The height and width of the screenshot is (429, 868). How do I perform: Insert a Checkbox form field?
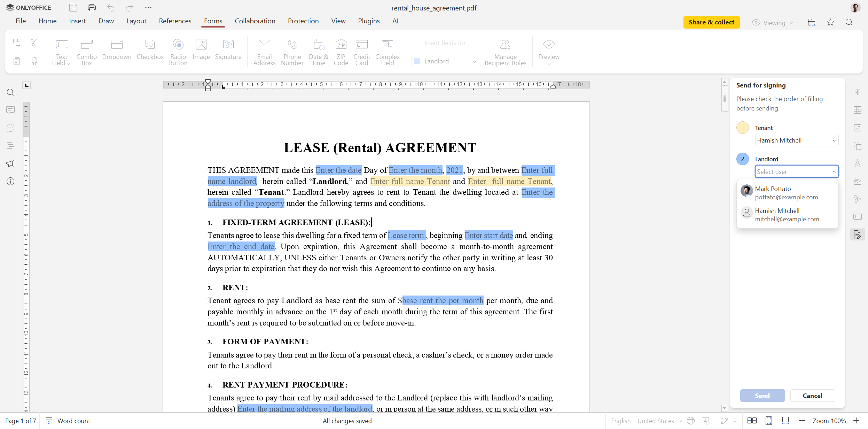150,50
